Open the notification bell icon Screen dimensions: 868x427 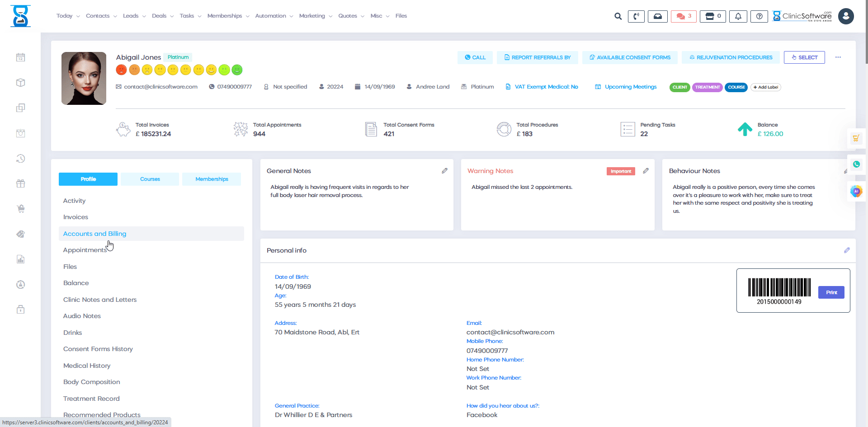[738, 16]
